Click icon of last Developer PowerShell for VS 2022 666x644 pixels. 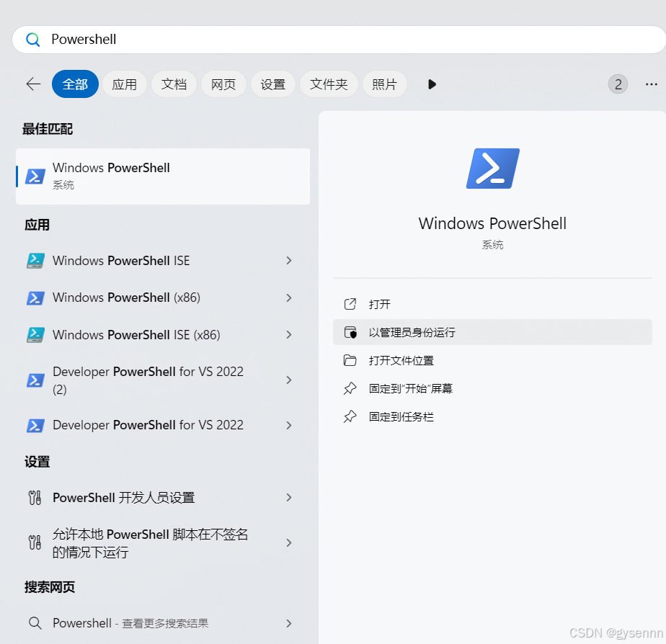pos(35,425)
